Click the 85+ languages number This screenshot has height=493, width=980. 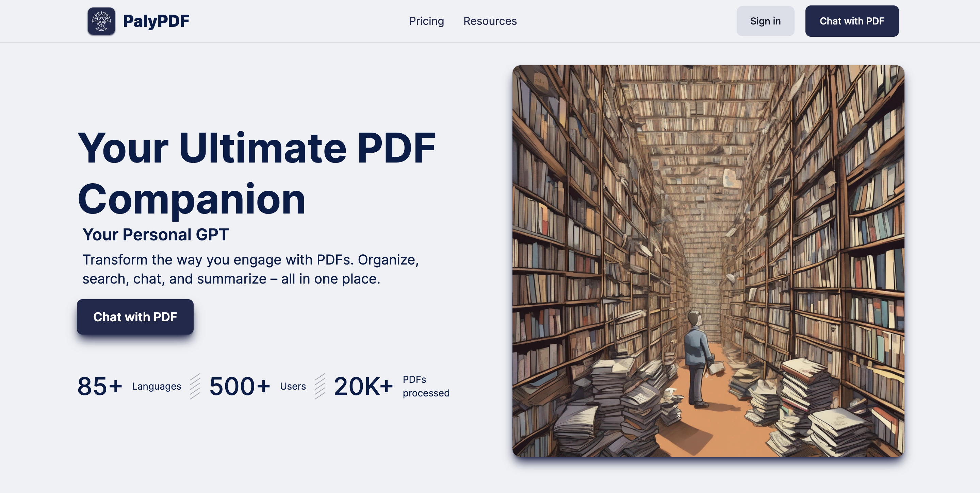[100, 386]
